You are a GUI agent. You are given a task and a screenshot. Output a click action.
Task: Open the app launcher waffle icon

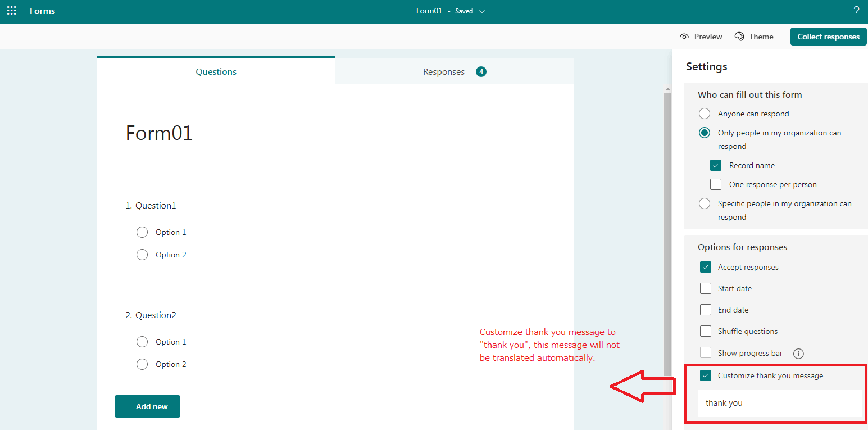(x=11, y=11)
